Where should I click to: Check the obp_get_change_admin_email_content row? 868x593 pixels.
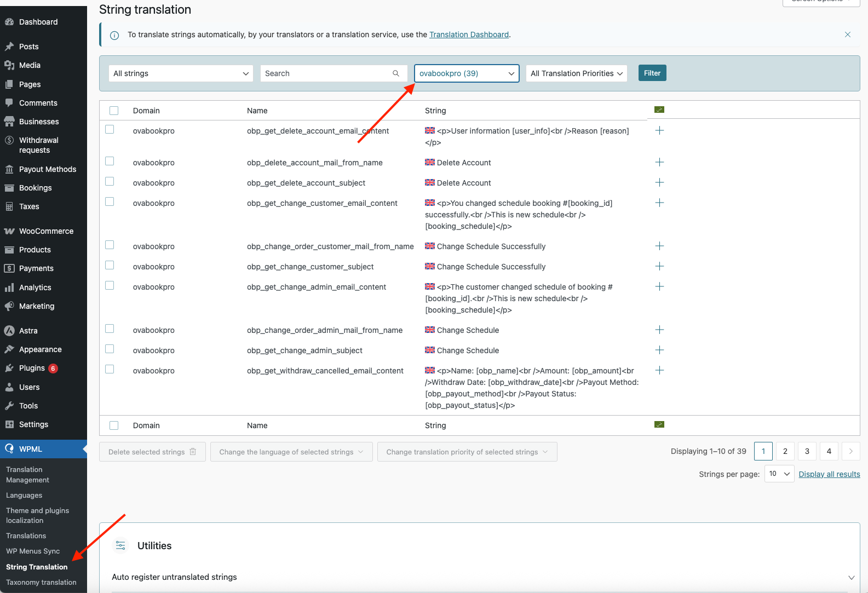(110, 285)
